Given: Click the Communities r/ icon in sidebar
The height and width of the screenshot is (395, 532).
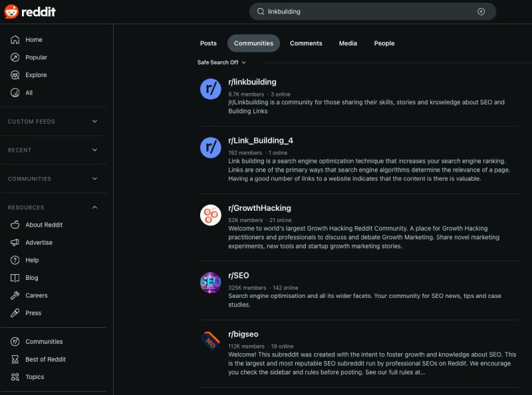Looking at the screenshot, I should pyautogui.click(x=15, y=341).
